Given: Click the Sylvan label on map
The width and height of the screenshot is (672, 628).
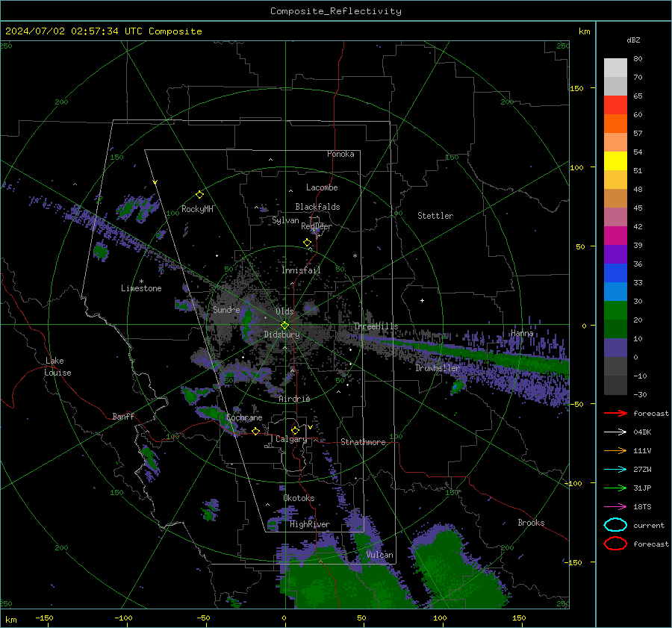Looking at the screenshot, I should [x=285, y=220].
